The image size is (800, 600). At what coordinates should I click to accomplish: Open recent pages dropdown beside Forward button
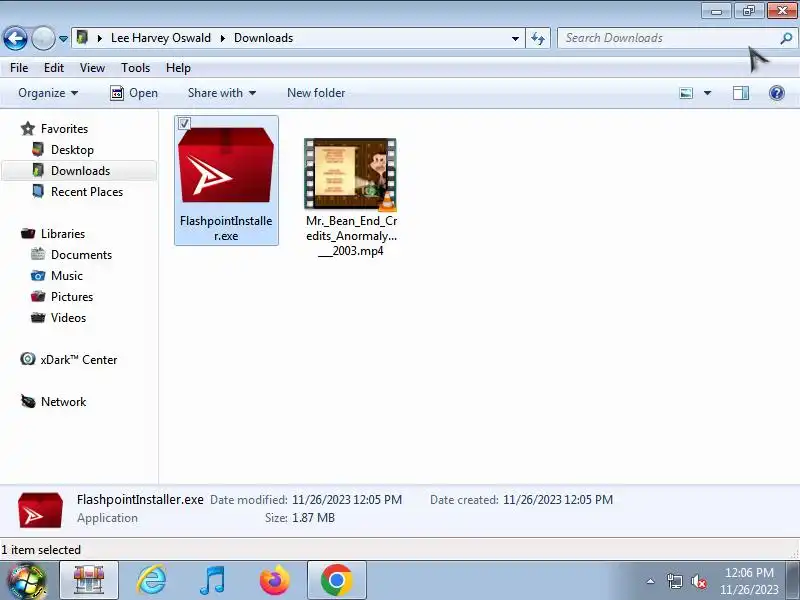63,39
